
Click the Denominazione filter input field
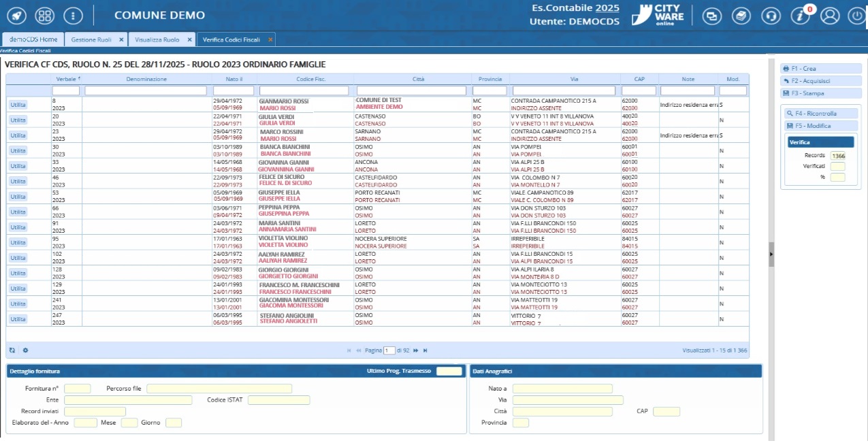[x=146, y=91]
